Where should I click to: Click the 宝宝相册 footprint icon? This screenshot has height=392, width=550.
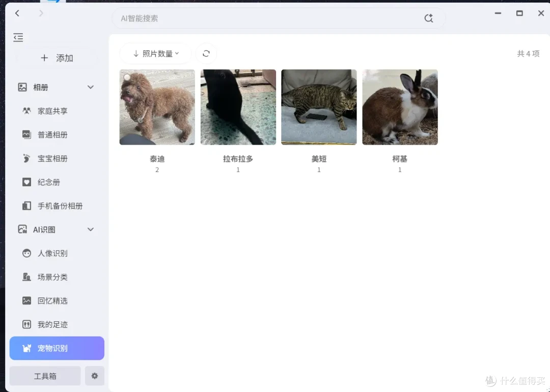pyautogui.click(x=26, y=158)
